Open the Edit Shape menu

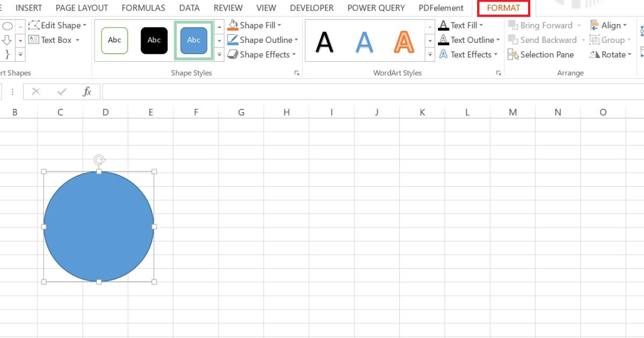point(57,25)
